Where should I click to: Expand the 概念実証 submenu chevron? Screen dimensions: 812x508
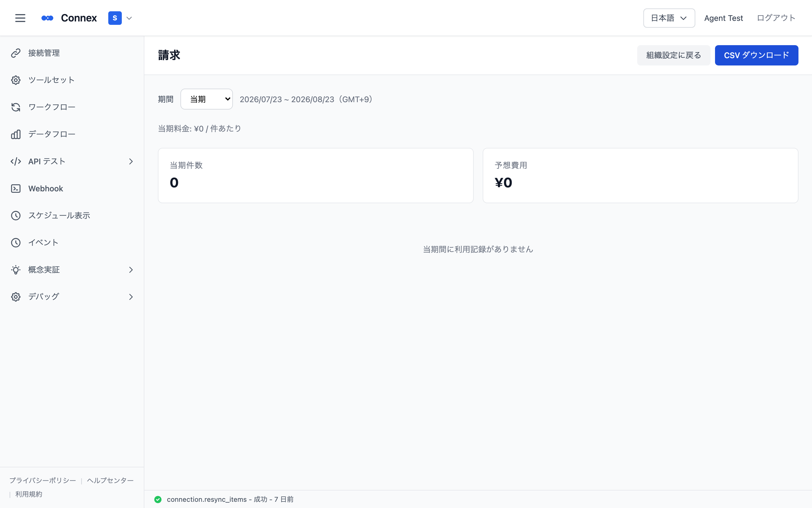point(131,270)
